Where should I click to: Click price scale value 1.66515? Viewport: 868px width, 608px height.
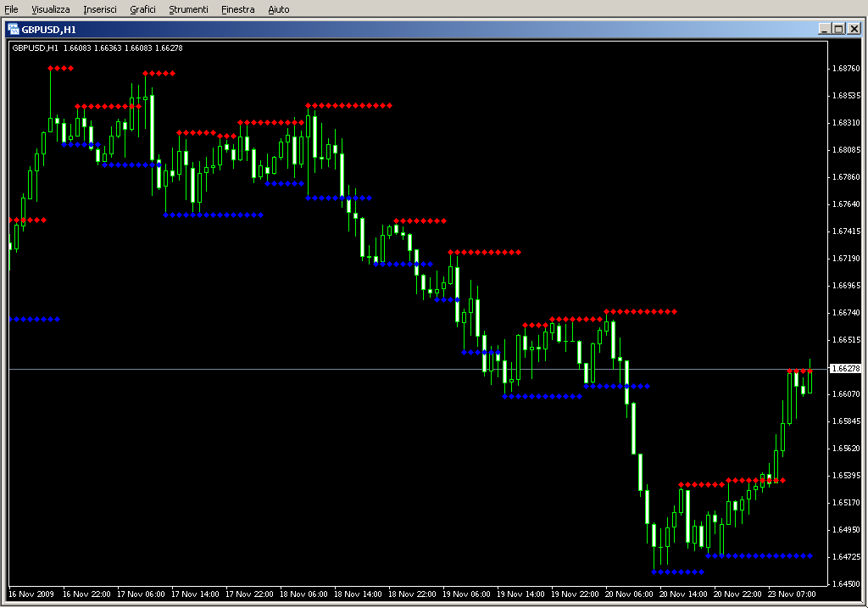tap(847, 340)
